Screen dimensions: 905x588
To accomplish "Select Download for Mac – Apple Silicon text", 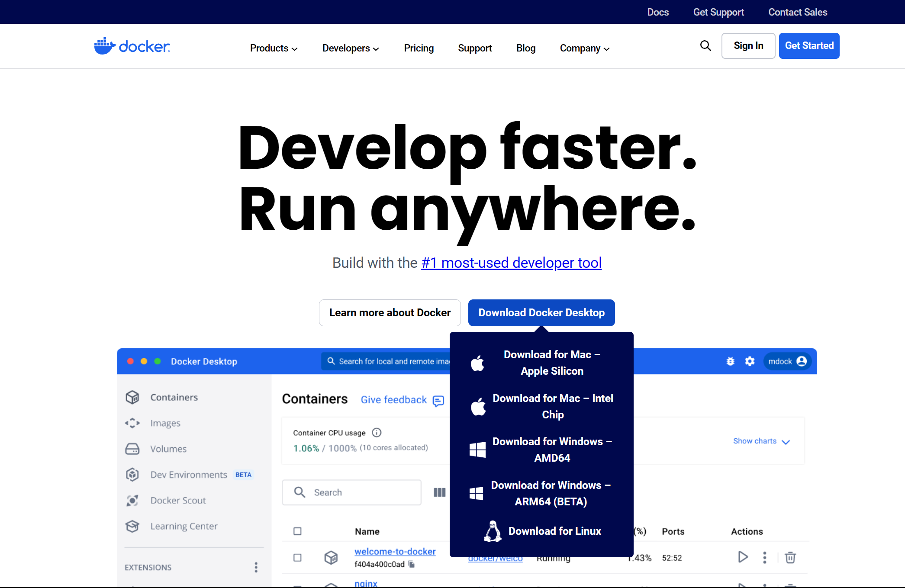I will [552, 363].
